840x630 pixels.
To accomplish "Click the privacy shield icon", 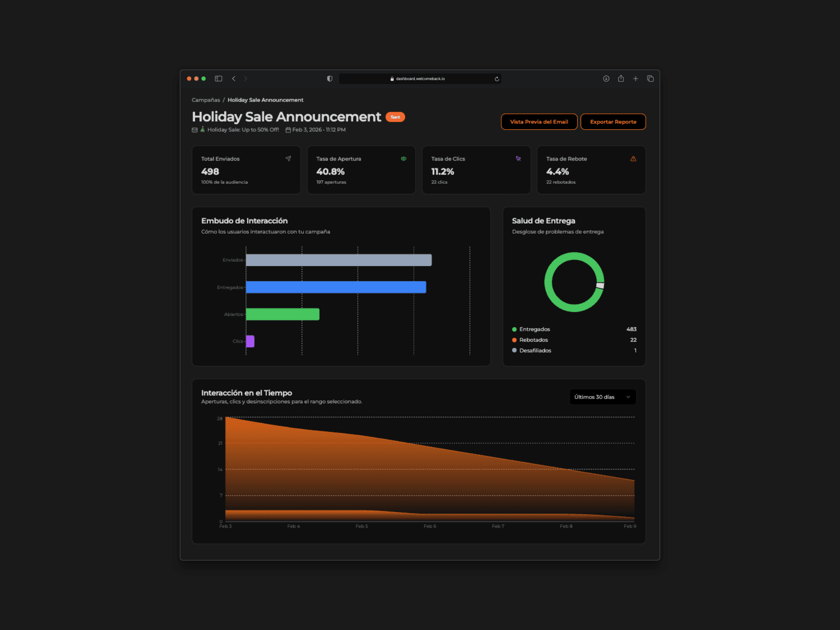I will tap(329, 79).
